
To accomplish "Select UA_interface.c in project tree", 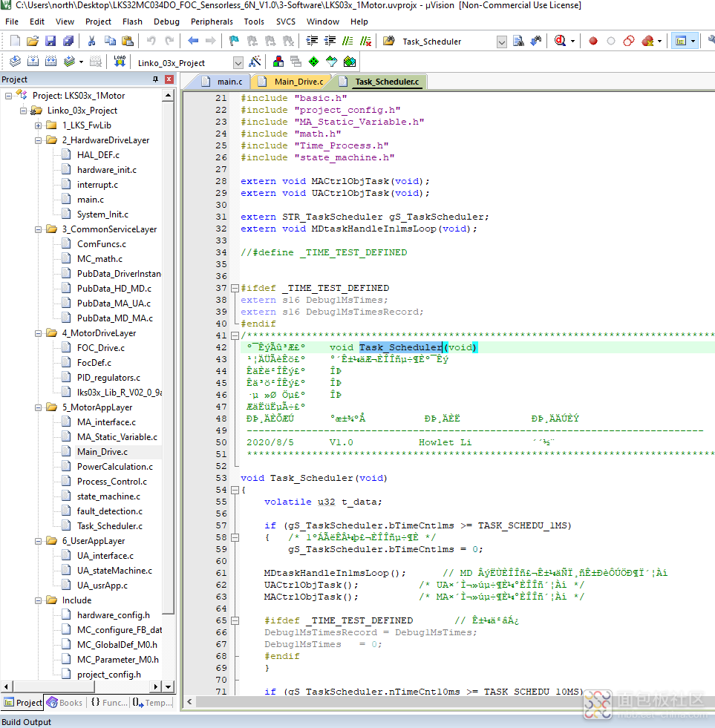I will 105,557.
